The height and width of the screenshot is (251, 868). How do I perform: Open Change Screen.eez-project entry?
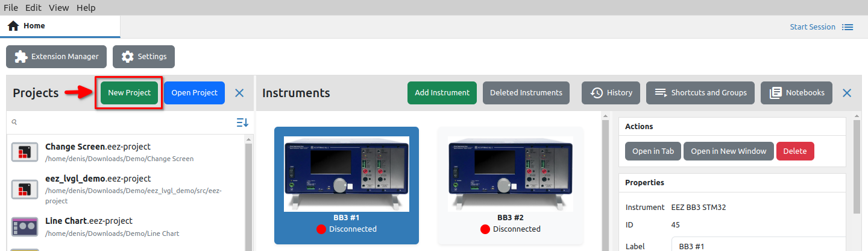[x=125, y=153]
